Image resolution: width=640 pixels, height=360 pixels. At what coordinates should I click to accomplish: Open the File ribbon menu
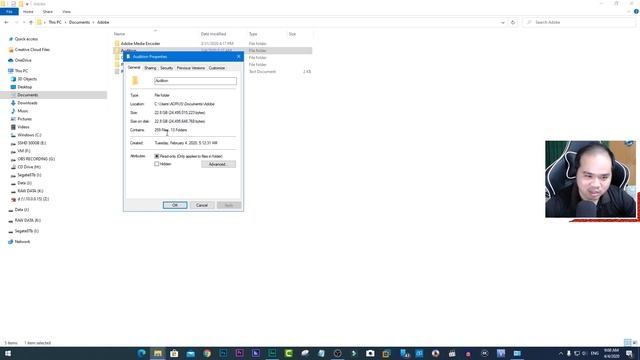pos(9,11)
